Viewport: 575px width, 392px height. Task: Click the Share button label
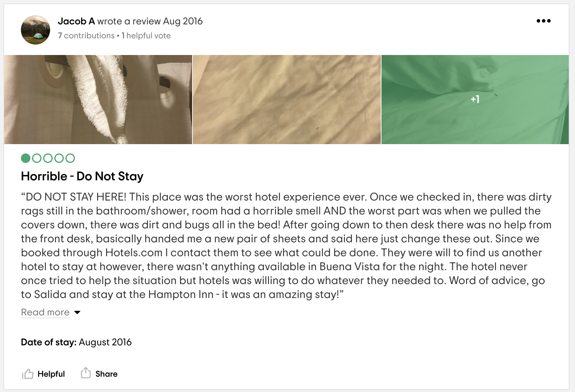107,374
